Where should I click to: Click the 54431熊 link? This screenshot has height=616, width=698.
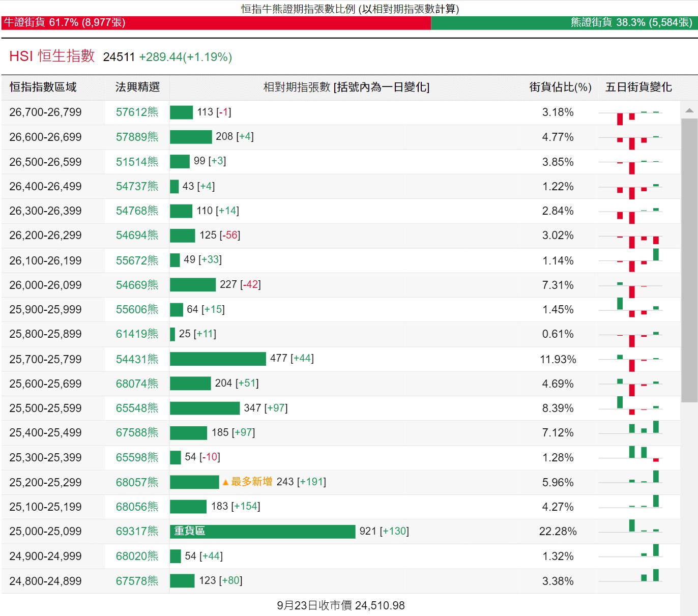(137, 359)
